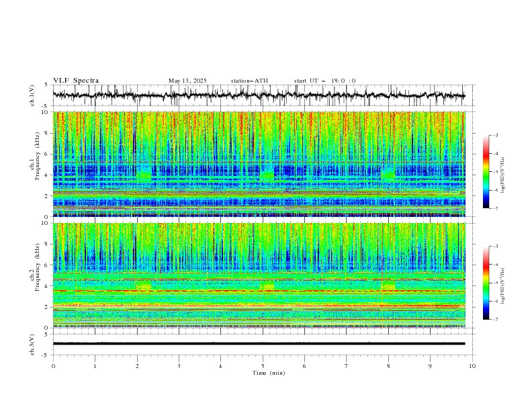The height and width of the screenshot is (411, 532).
Task: Click time axis tick label "6"
Action: 304,366
